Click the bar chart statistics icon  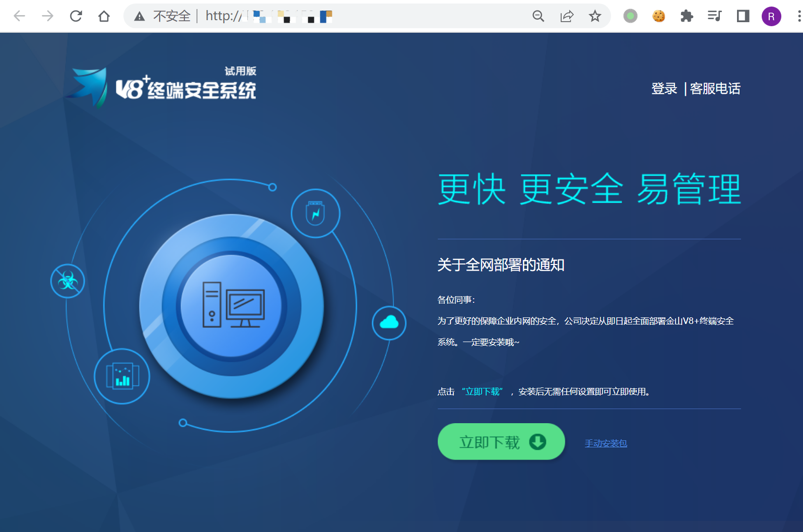122,376
